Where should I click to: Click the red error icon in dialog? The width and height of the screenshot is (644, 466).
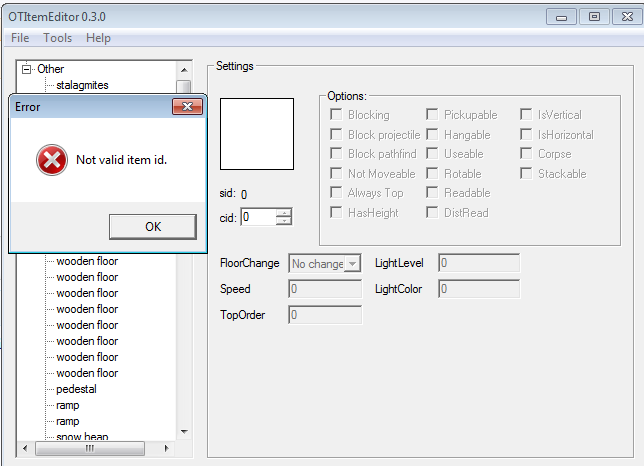click(52, 160)
